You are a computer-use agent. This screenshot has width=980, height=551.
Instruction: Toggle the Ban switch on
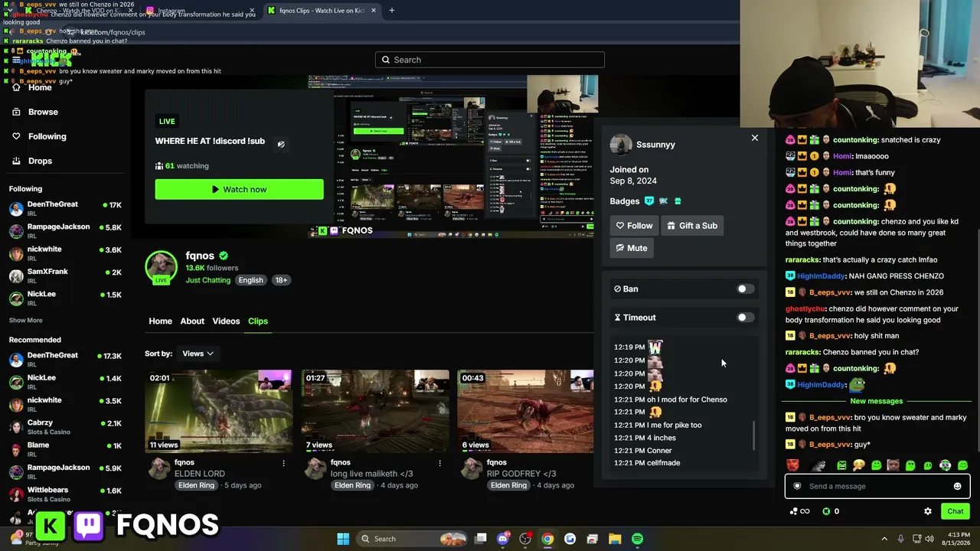(745, 289)
